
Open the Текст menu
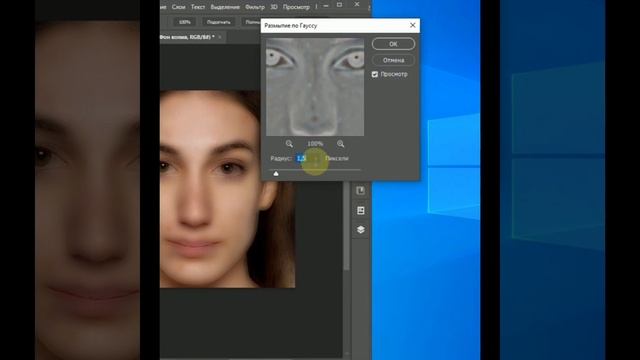198,7
